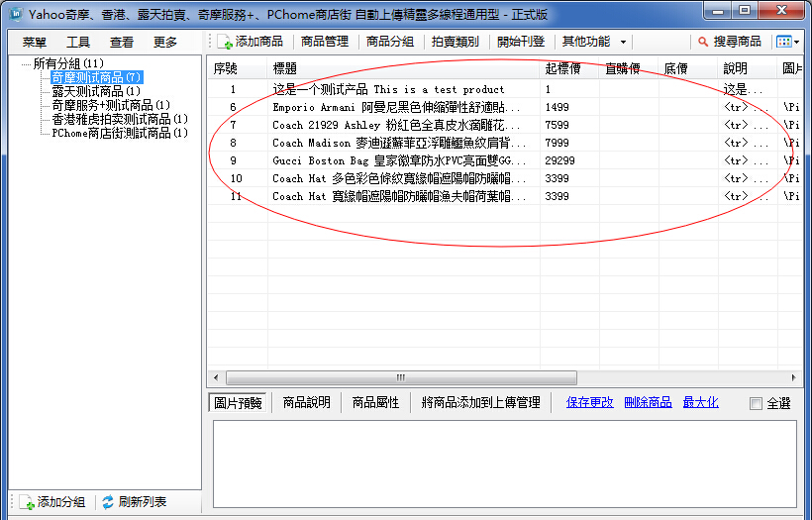The height and width of the screenshot is (520, 812).
Task: Select the 所有分組 (11) tree root
Action: 68,63
